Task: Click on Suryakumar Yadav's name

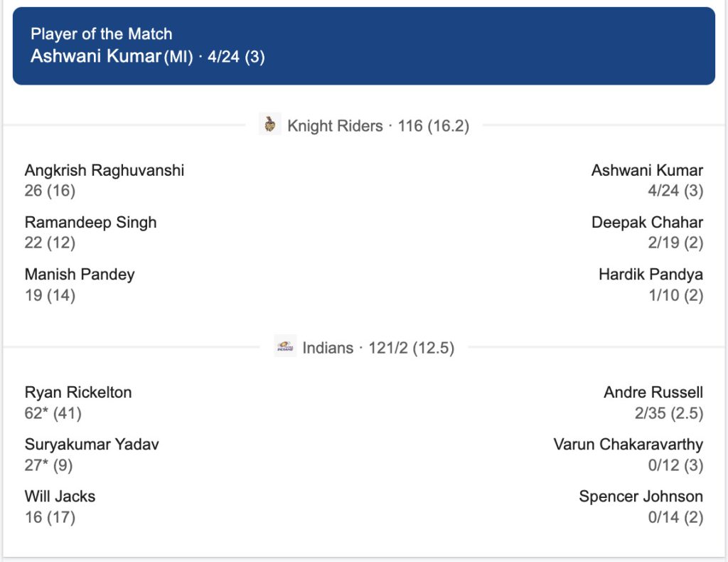Action: tap(92, 444)
